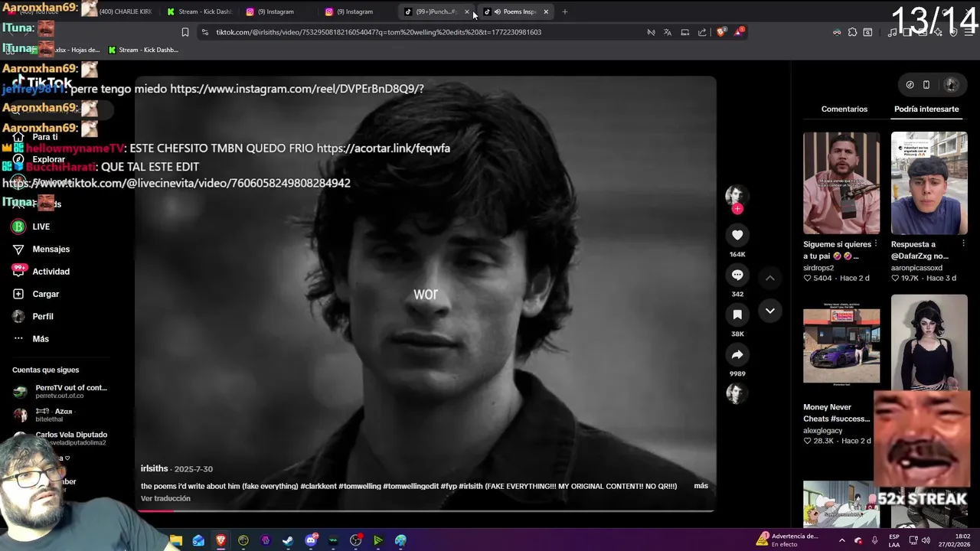This screenshot has width=980, height=551.
Task: Seek using the video progress bar
Action: [x=425, y=510]
